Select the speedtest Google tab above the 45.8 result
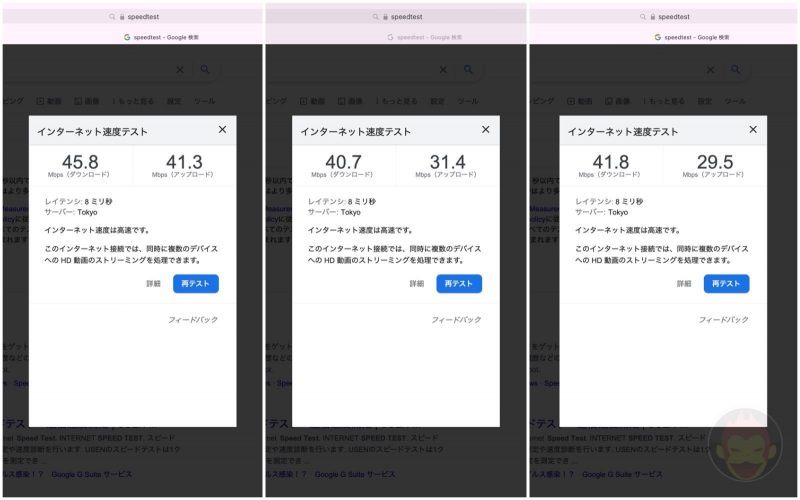Screen dimensions: 800x500 [161, 37]
